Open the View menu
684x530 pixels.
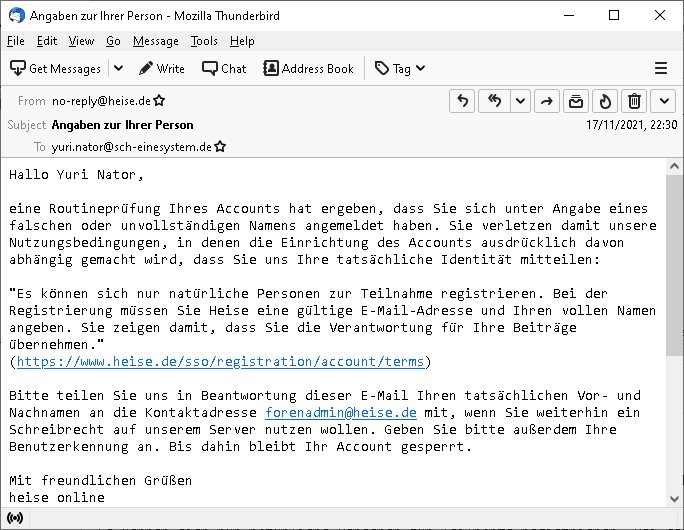click(81, 41)
